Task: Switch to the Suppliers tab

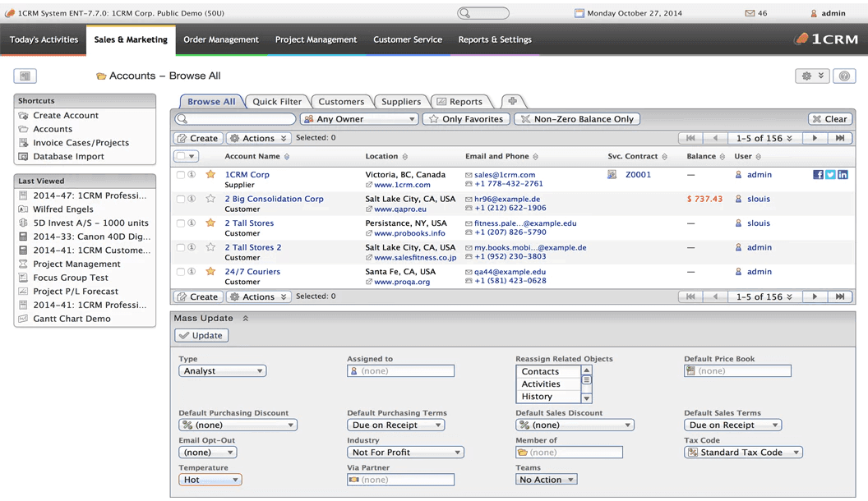Action: [400, 102]
